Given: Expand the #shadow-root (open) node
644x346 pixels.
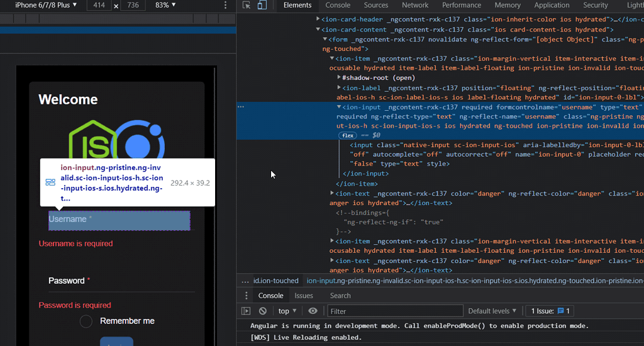Looking at the screenshot, I should coord(339,78).
